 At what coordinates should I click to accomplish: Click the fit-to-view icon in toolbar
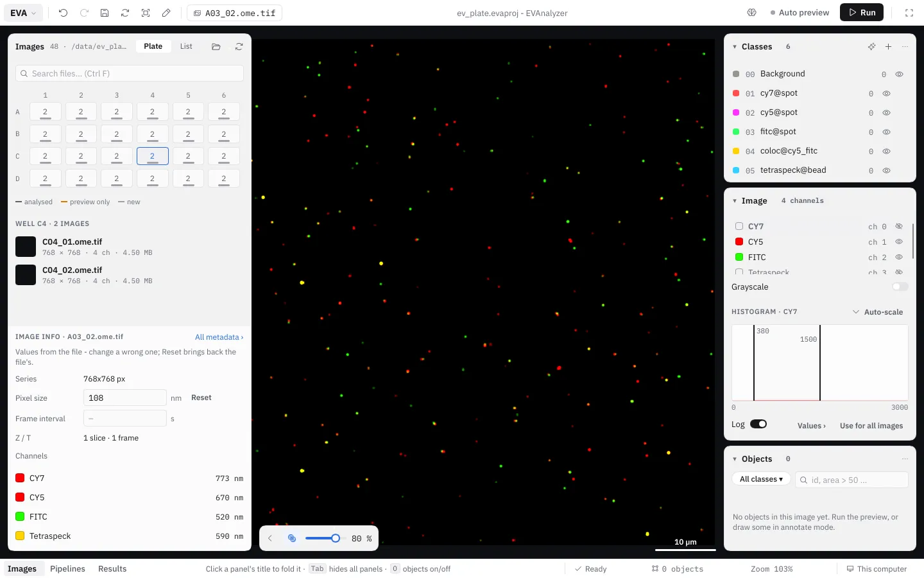click(x=146, y=13)
